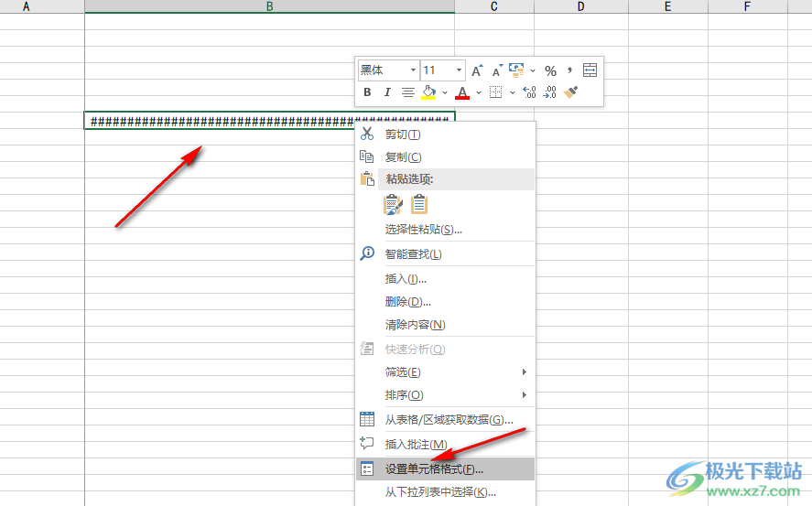The image size is (812, 506).
Task: Expand the fill color dropdown arrow
Action: (x=445, y=92)
